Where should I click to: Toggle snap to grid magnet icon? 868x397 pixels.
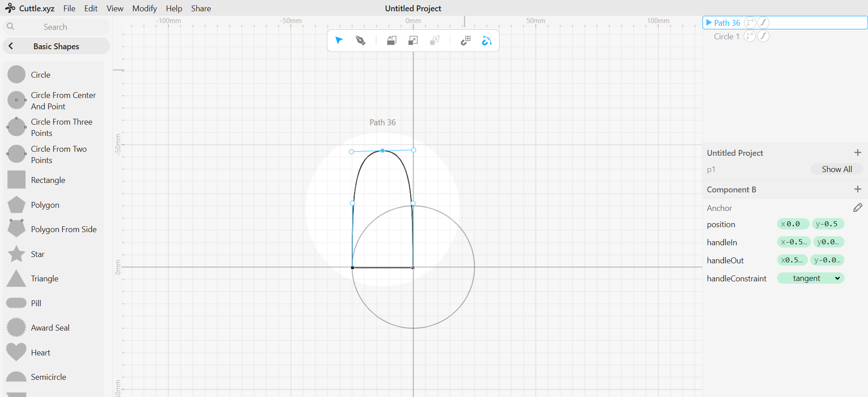[465, 41]
